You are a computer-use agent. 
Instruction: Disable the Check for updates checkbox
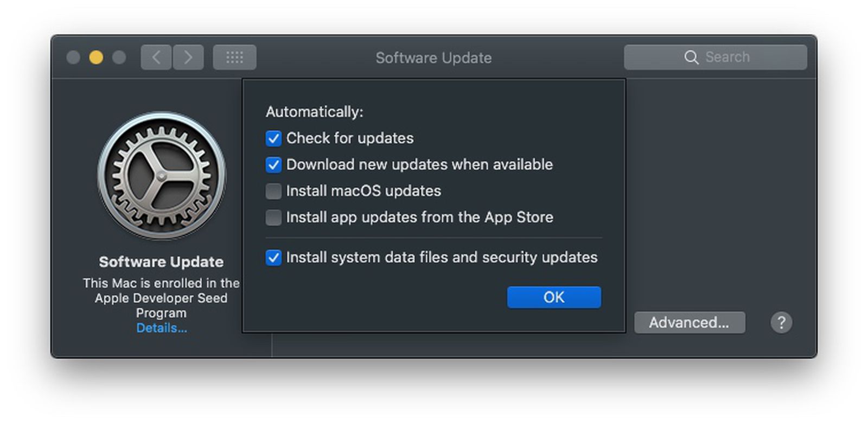(273, 138)
